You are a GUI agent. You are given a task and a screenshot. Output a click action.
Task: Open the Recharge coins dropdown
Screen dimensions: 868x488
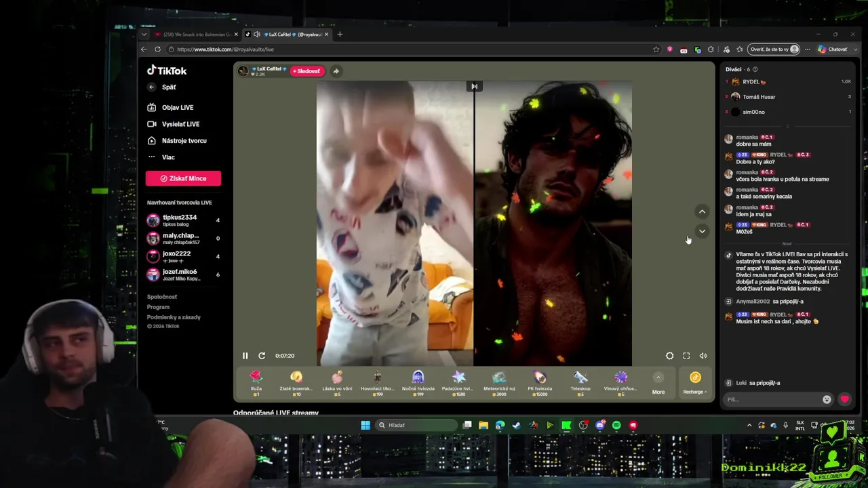coord(695,383)
